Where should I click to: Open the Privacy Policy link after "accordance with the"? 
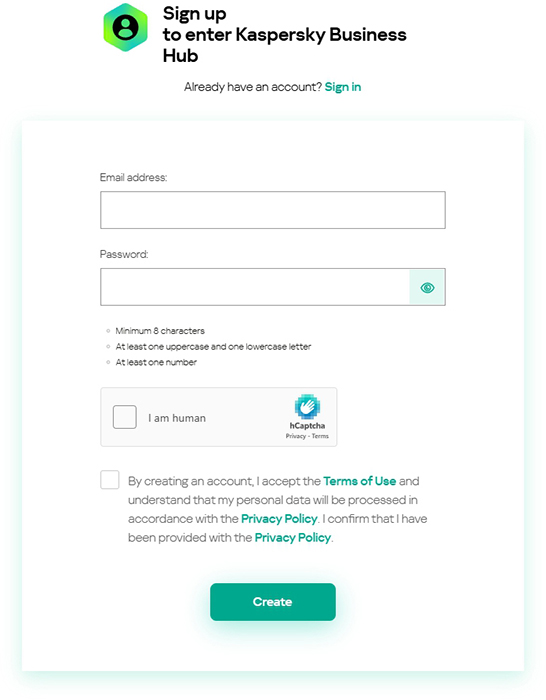click(279, 519)
